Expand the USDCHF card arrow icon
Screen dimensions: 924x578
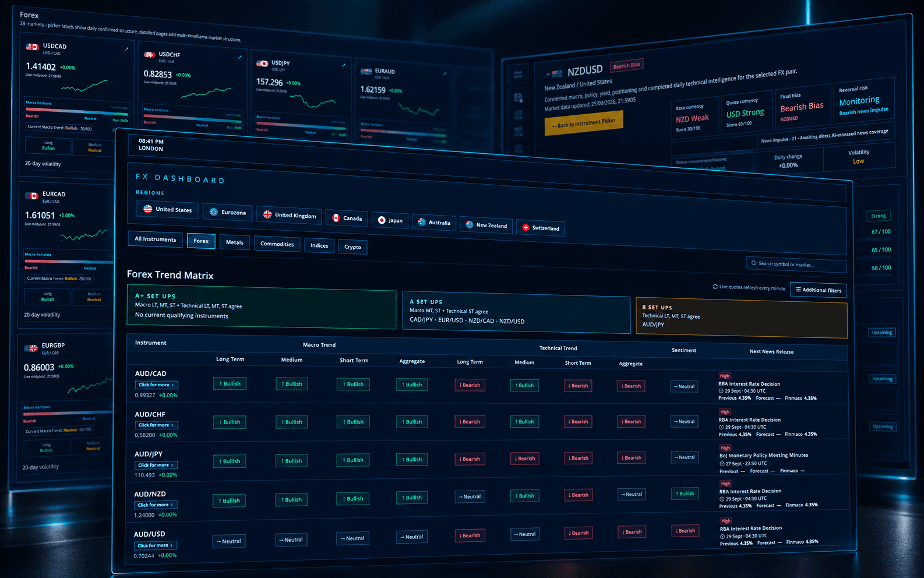click(x=239, y=57)
